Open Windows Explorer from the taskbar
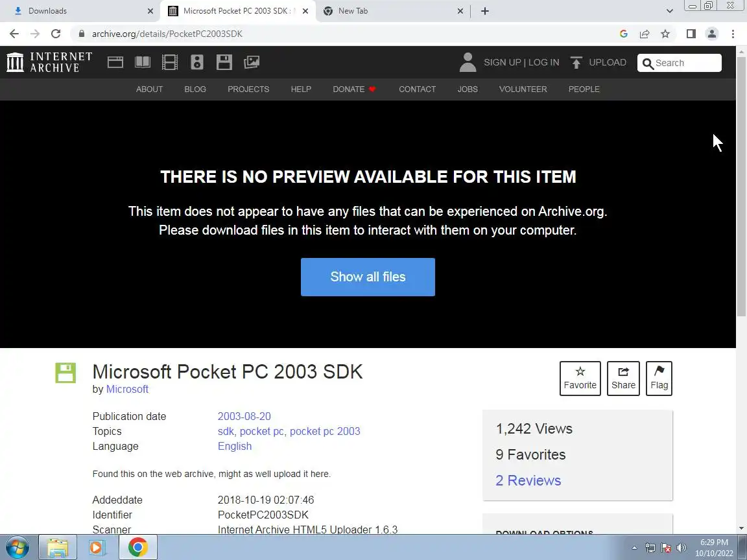Image resolution: width=747 pixels, height=560 pixels. pyautogui.click(x=58, y=548)
